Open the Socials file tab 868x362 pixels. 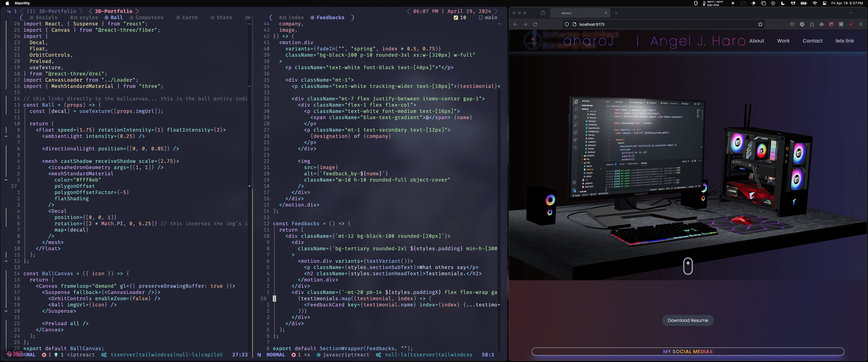pyautogui.click(x=45, y=17)
